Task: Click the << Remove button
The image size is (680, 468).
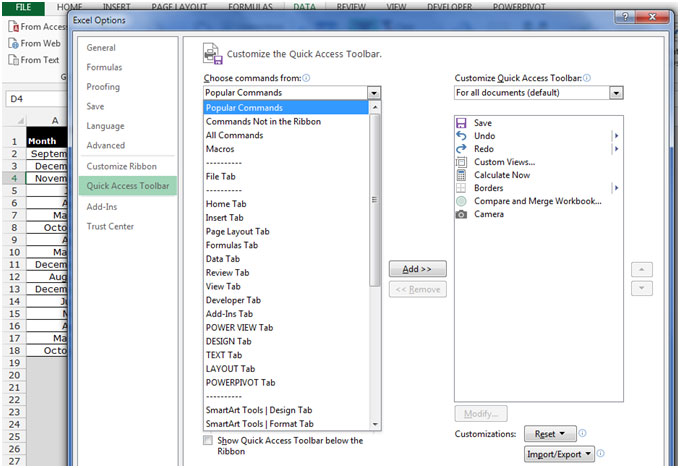Action: coord(417,289)
